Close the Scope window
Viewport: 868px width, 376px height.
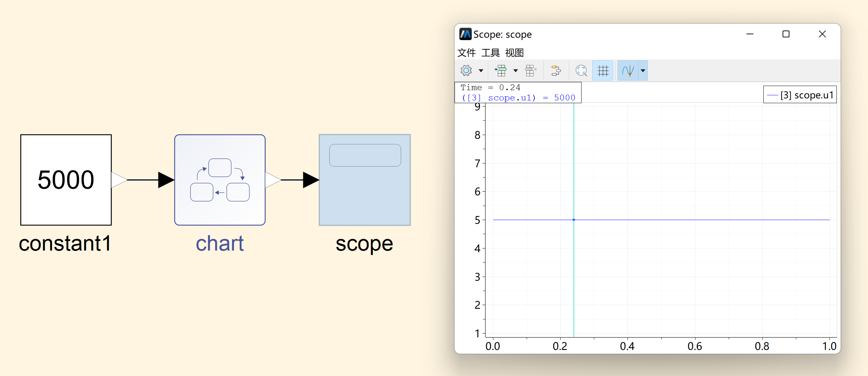click(x=822, y=34)
